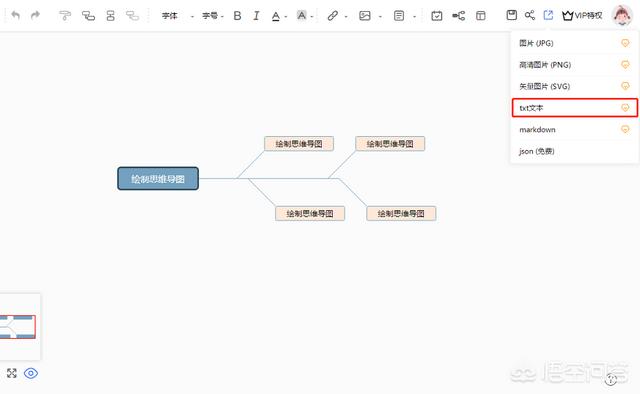
Task: Export as markdown
Action: [574, 129]
